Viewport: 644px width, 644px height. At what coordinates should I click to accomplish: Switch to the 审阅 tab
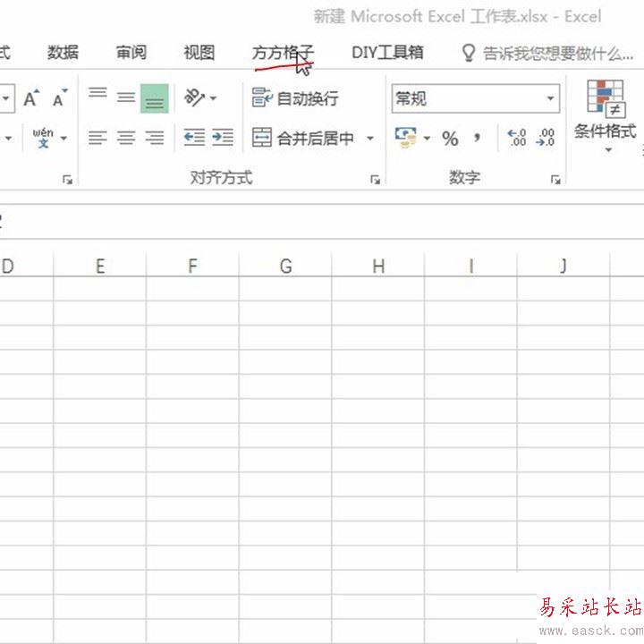(x=131, y=53)
